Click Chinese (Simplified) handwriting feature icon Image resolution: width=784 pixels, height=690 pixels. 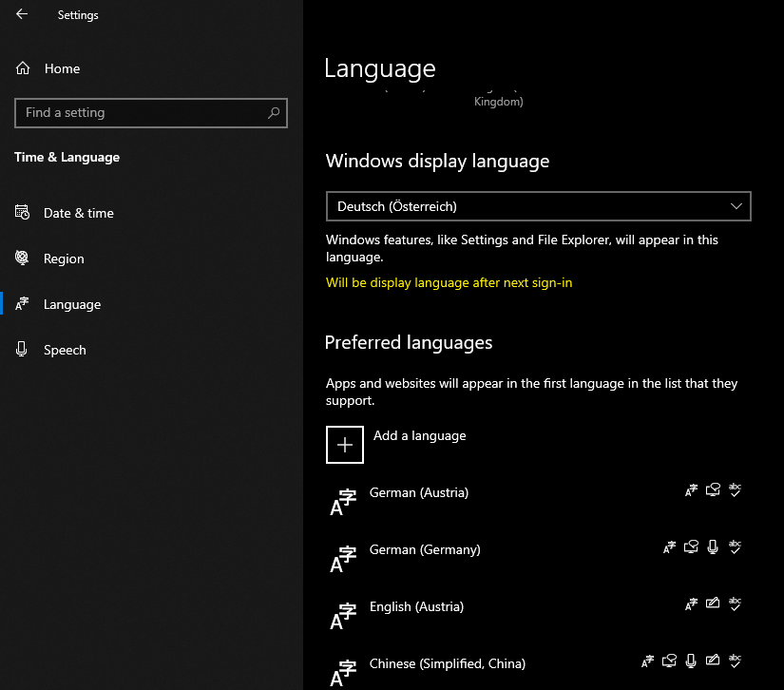713,660
